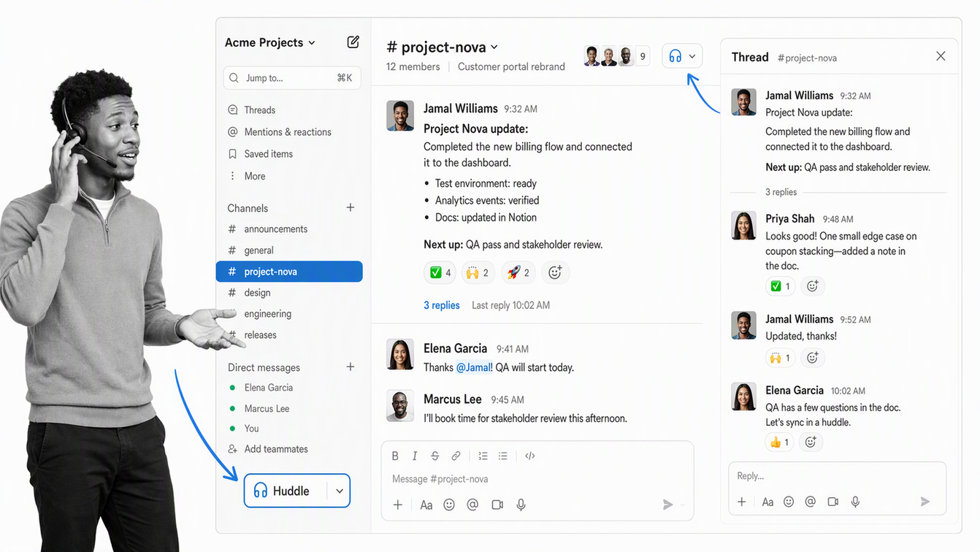This screenshot has width=980, height=552.
Task: Insert a link in the message composer
Action: tap(456, 456)
